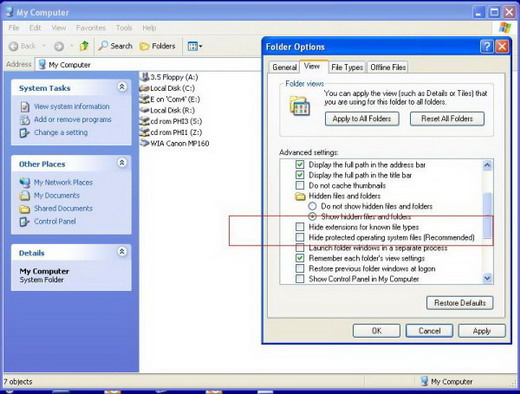Screen dimensions: 520x394
Task: Check Hide extensions for known file types
Action: 300,227
